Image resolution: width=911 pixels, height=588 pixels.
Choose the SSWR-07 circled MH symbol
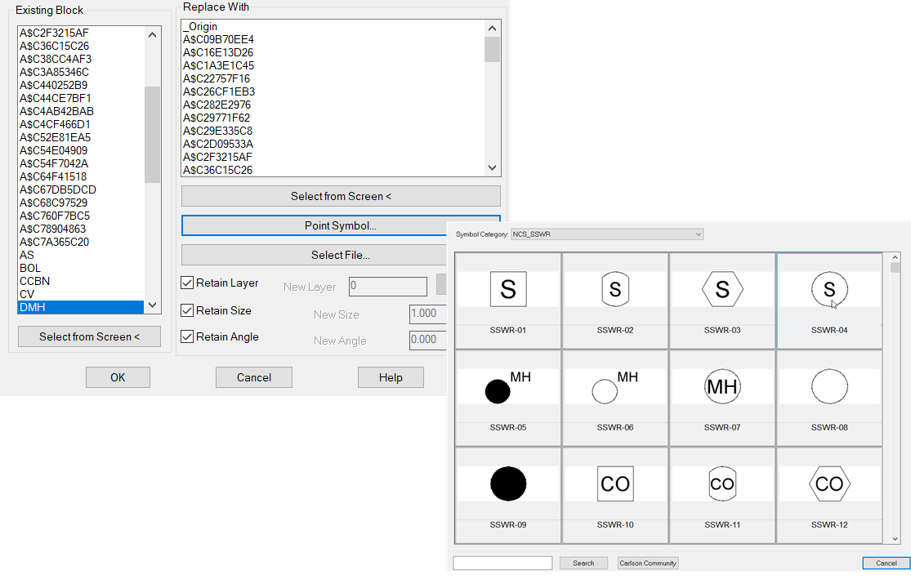tap(722, 386)
